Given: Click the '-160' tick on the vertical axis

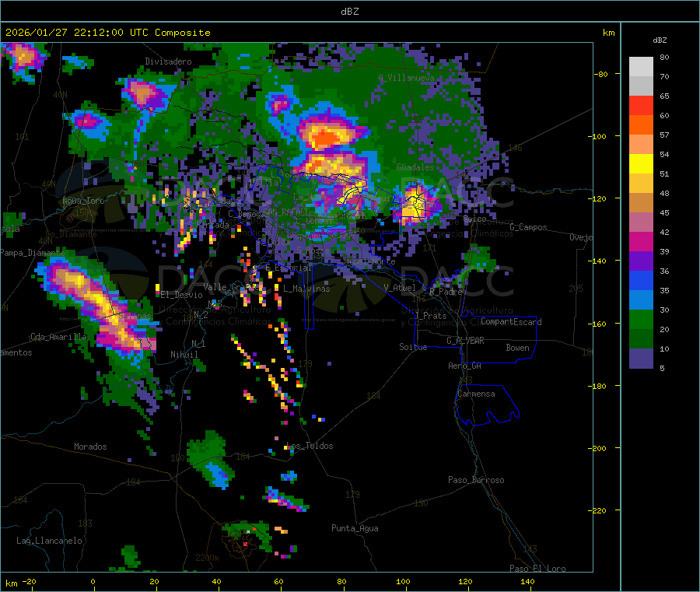Looking at the screenshot, I should (597, 324).
